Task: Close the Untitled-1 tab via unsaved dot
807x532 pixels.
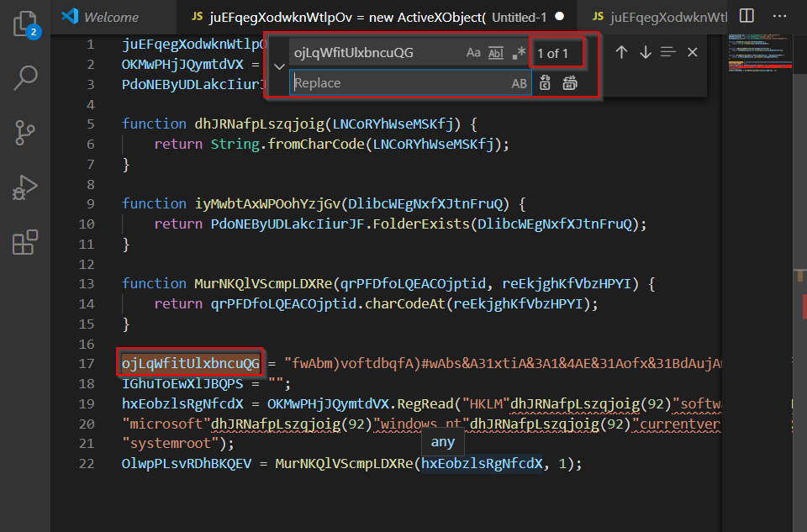Action: [560, 17]
